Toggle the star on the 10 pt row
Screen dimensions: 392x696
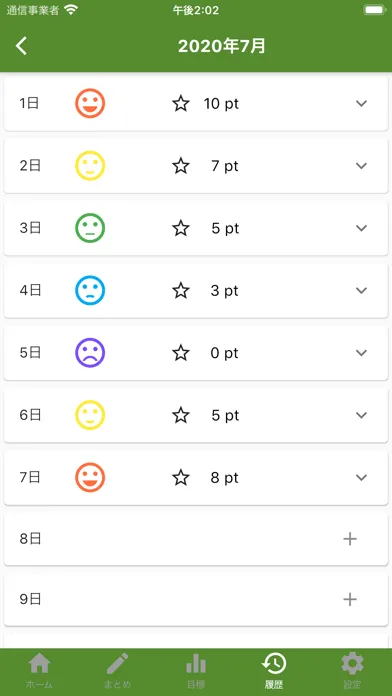coord(181,104)
